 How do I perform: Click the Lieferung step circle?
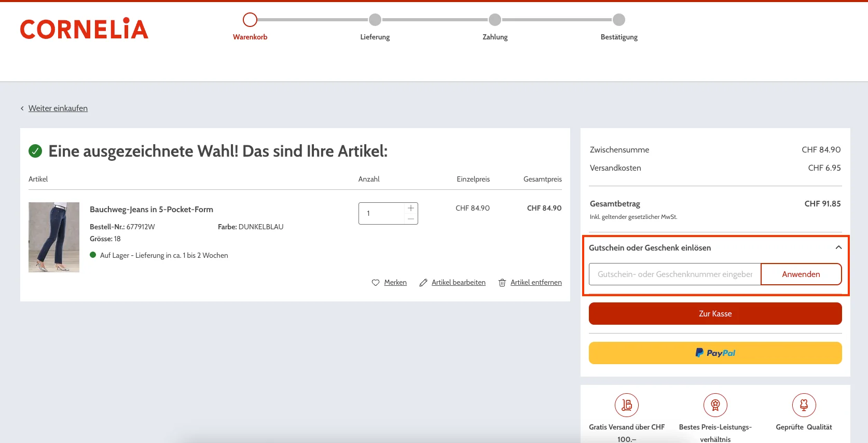[375, 20]
